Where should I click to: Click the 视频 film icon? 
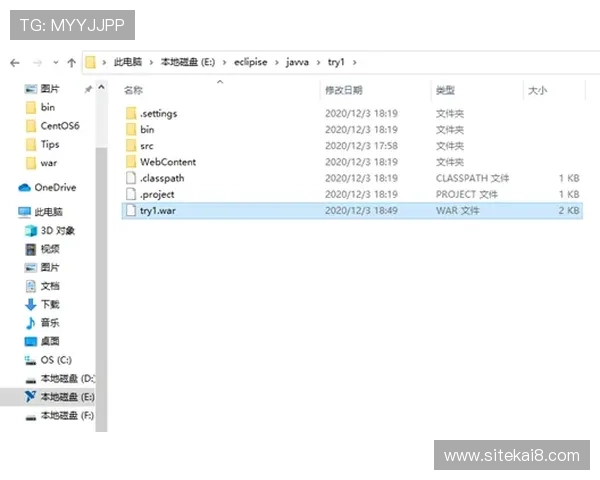coord(31,249)
